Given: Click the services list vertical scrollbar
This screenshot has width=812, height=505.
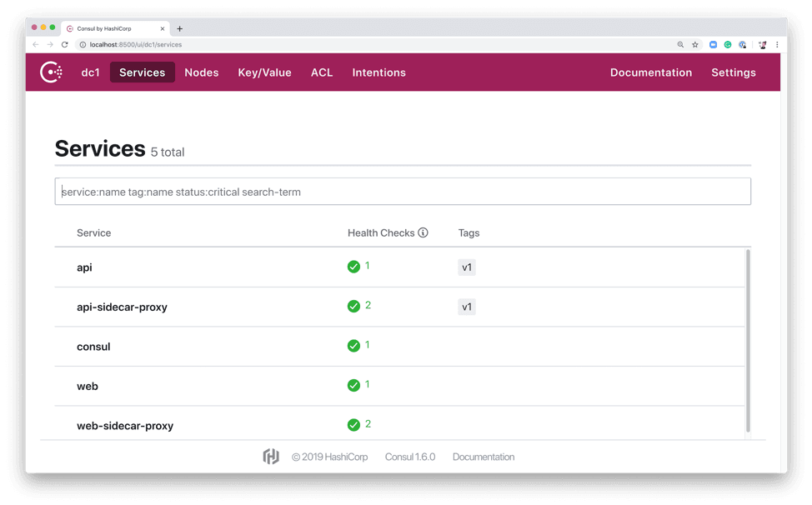Looking at the screenshot, I should click(x=748, y=340).
